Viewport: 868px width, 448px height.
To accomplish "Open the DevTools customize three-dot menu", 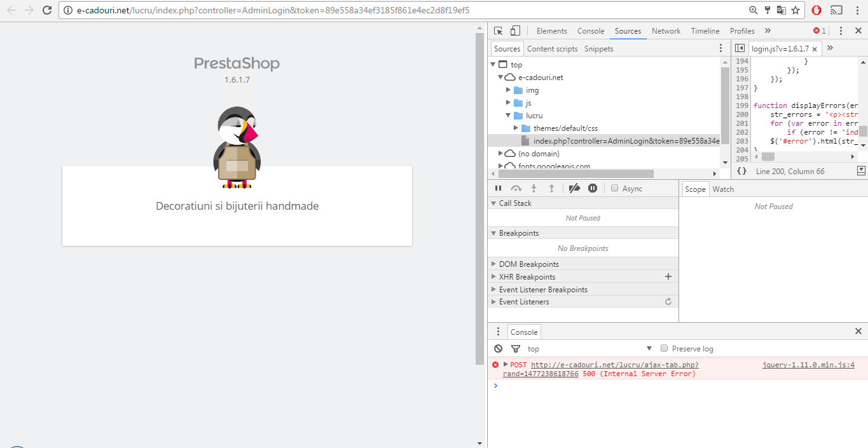I will pyautogui.click(x=841, y=31).
